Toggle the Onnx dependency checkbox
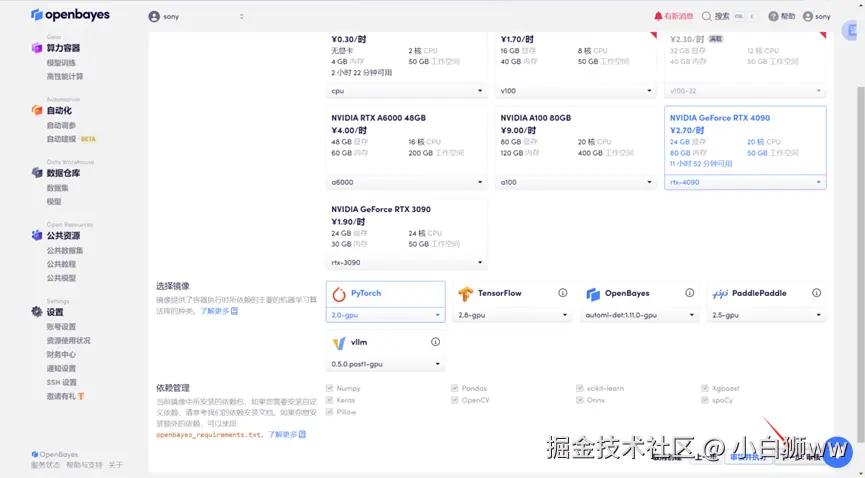This screenshot has height=478, width=865. point(580,400)
